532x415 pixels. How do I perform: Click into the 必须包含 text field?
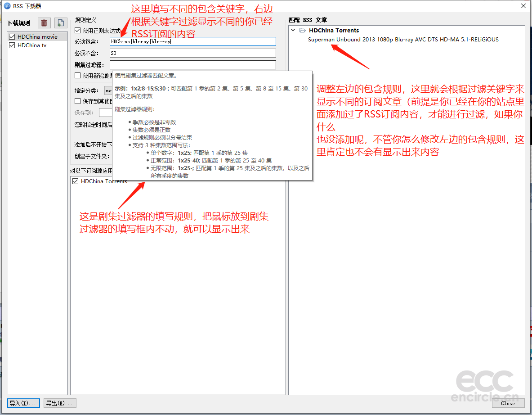click(x=192, y=41)
